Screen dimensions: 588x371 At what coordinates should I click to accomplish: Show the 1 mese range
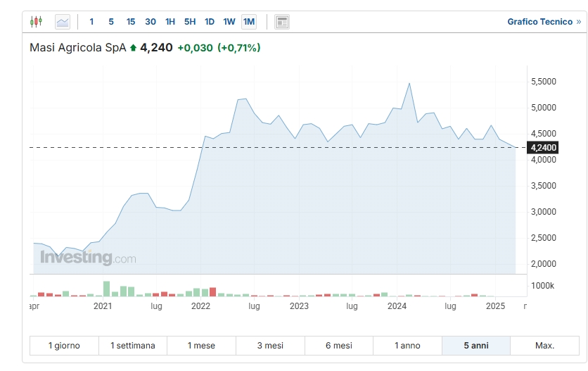coord(201,346)
